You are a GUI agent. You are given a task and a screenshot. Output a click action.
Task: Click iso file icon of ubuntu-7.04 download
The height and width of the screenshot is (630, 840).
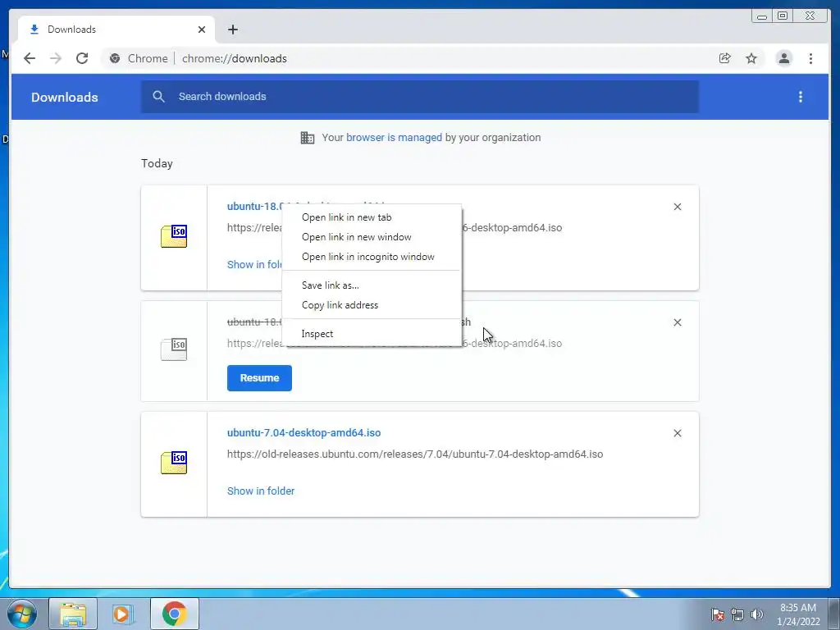174,463
